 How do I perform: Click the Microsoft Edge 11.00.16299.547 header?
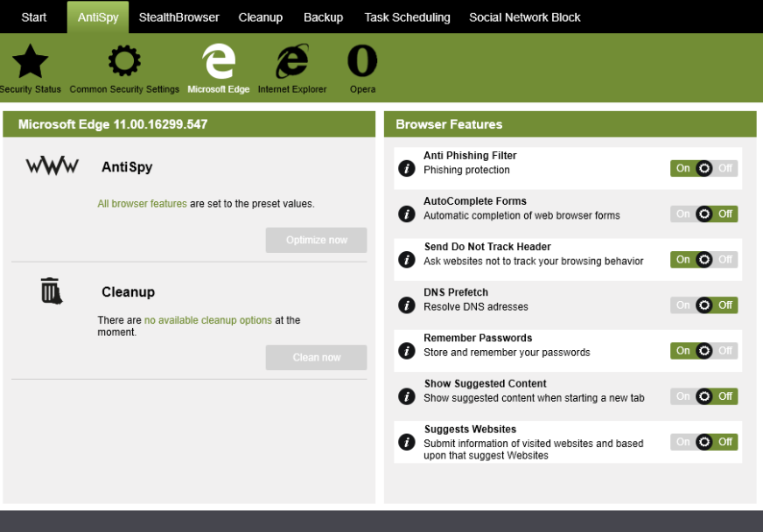[x=189, y=124]
